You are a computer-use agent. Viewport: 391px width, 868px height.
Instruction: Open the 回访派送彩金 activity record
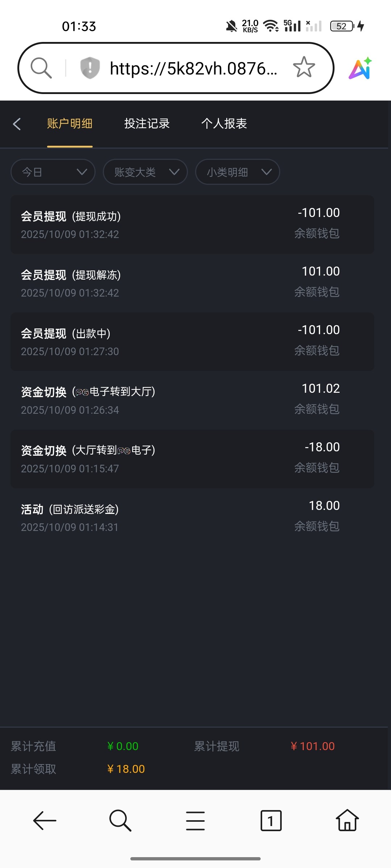click(x=192, y=518)
